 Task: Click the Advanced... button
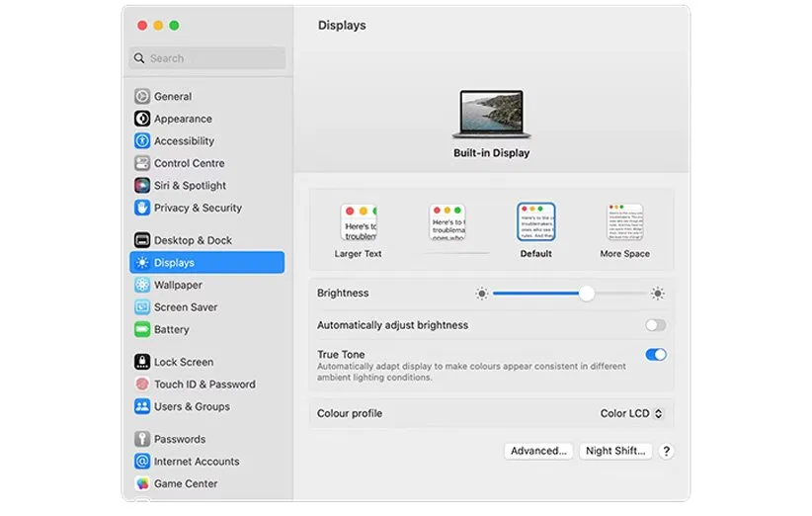pyautogui.click(x=538, y=451)
